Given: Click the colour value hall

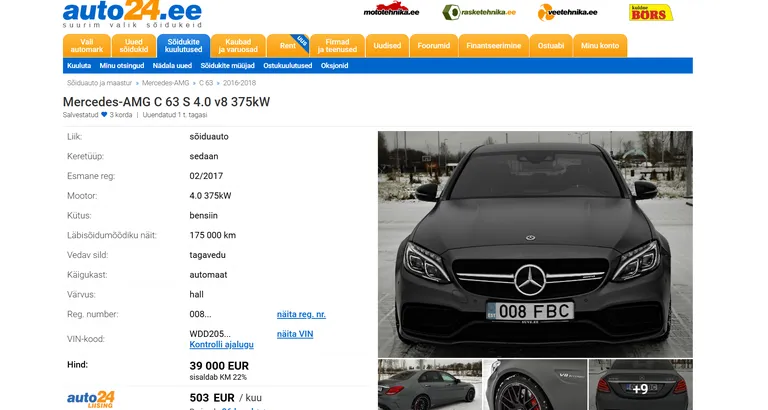Looking at the screenshot, I should tap(196, 294).
